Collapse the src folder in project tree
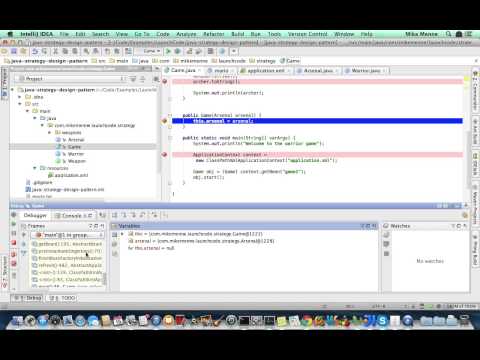The image size is (480, 360). click(x=20, y=104)
